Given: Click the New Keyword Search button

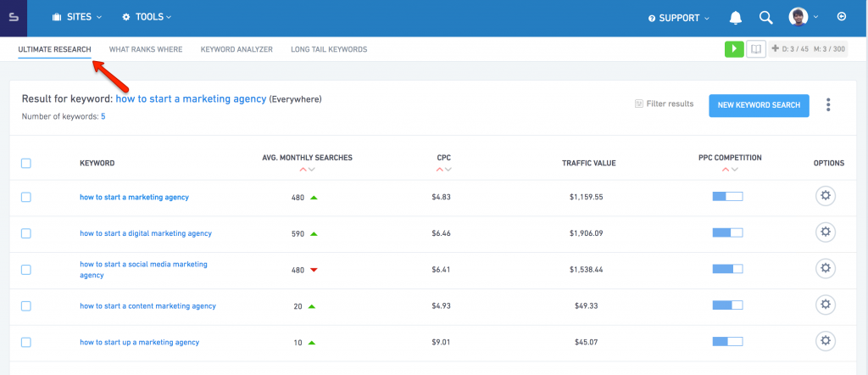Looking at the screenshot, I should pos(759,105).
